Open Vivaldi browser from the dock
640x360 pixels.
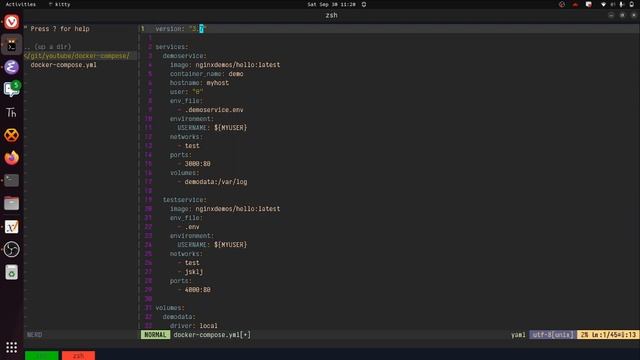(x=11, y=22)
